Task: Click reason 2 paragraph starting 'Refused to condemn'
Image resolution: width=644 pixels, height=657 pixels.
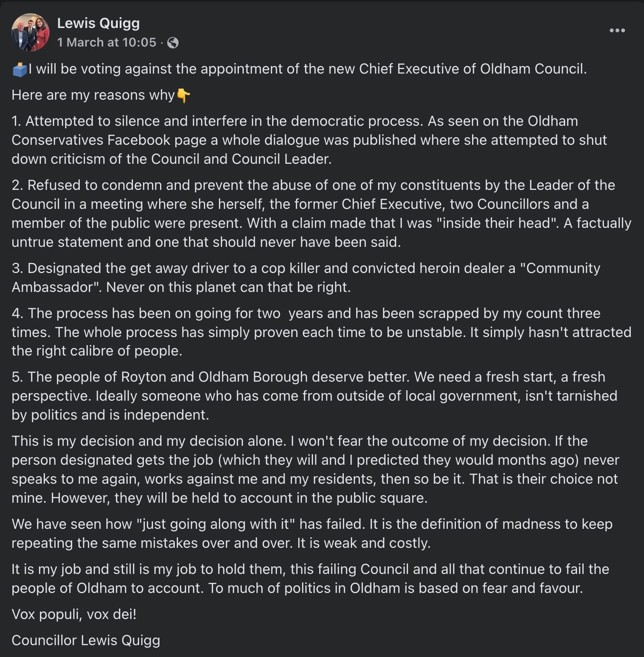Action: (322, 214)
